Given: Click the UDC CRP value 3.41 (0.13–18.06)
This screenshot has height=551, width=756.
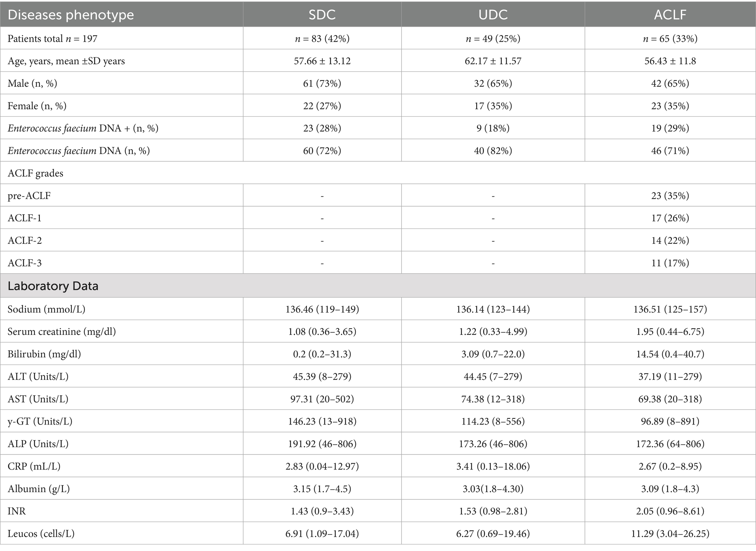Looking at the screenshot, I should pos(493,466).
